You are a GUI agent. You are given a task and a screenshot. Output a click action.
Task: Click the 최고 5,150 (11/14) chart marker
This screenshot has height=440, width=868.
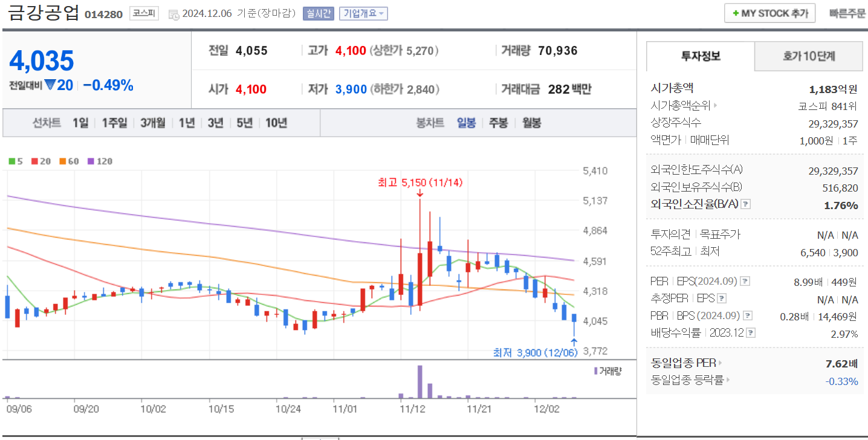point(419,182)
